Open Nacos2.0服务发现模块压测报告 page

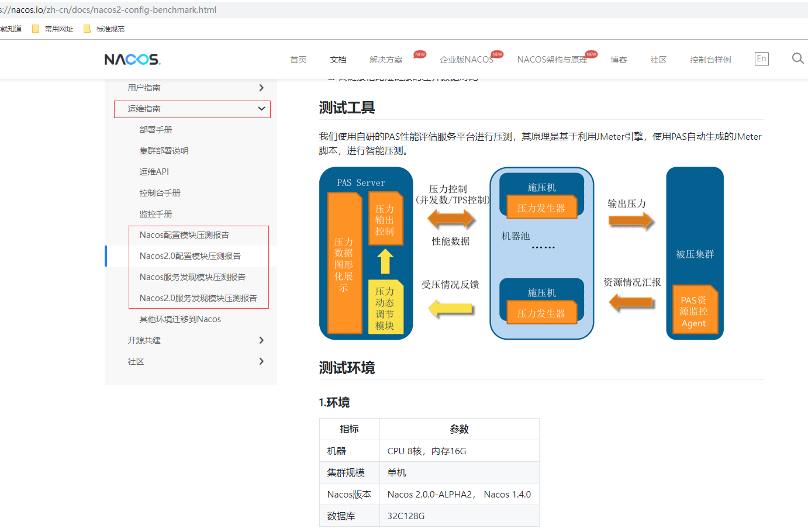(198, 298)
